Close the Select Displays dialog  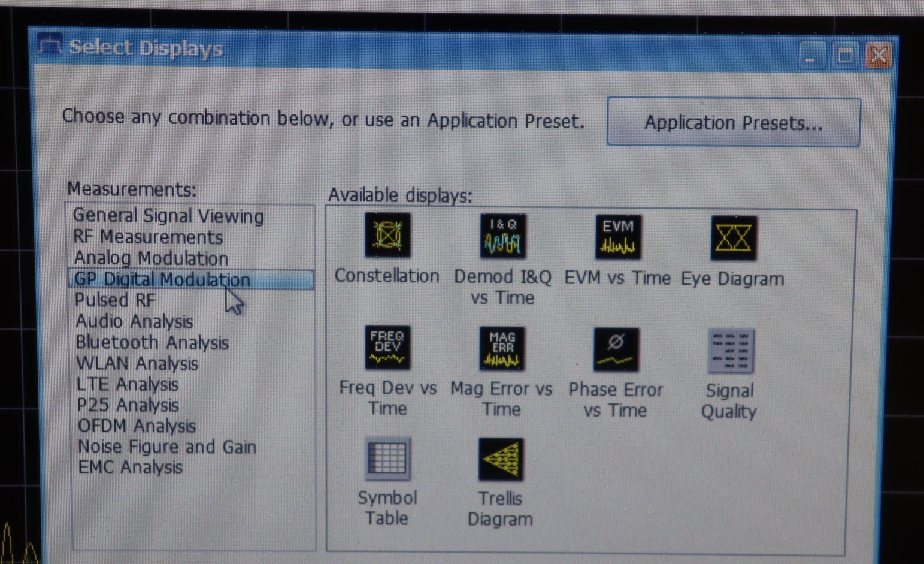(x=878, y=56)
